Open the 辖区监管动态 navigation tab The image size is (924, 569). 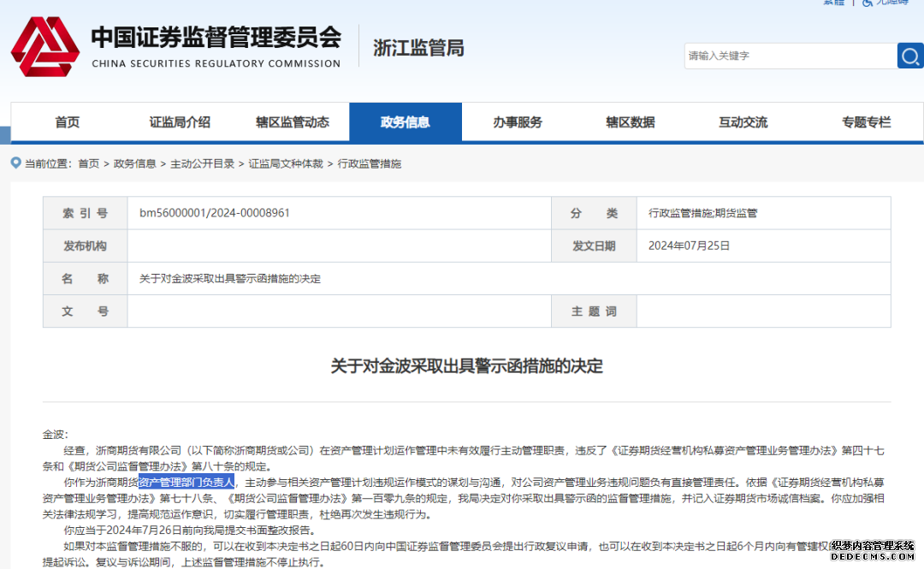point(293,122)
